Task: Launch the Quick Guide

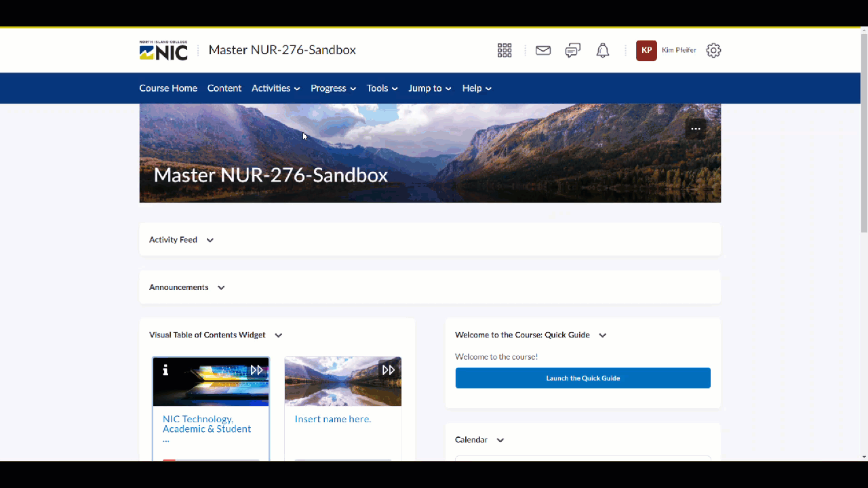Action: point(583,378)
